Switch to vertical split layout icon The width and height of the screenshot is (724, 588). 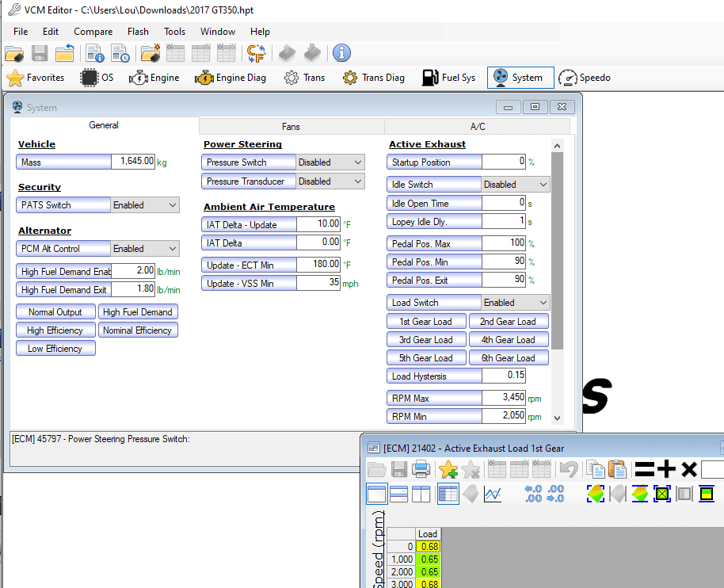pyautogui.click(x=421, y=494)
